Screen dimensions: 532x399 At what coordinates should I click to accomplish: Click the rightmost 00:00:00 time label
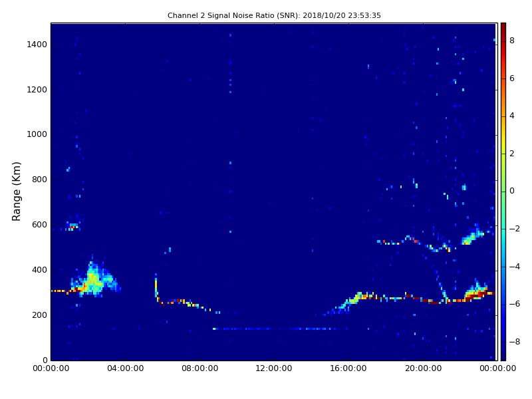(x=497, y=368)
